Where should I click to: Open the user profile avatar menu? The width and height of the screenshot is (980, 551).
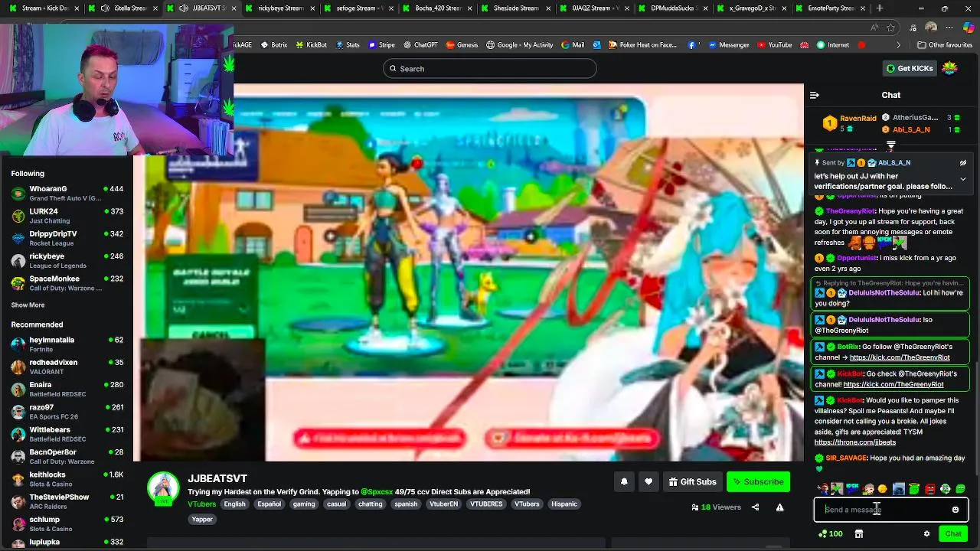click(x=949, y=68)
